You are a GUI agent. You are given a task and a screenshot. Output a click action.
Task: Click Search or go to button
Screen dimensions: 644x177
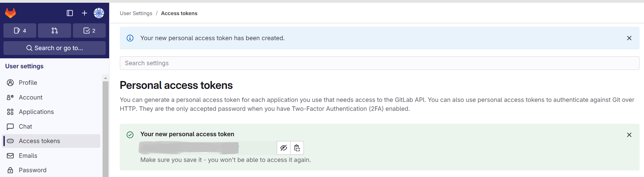click(55, 48)
